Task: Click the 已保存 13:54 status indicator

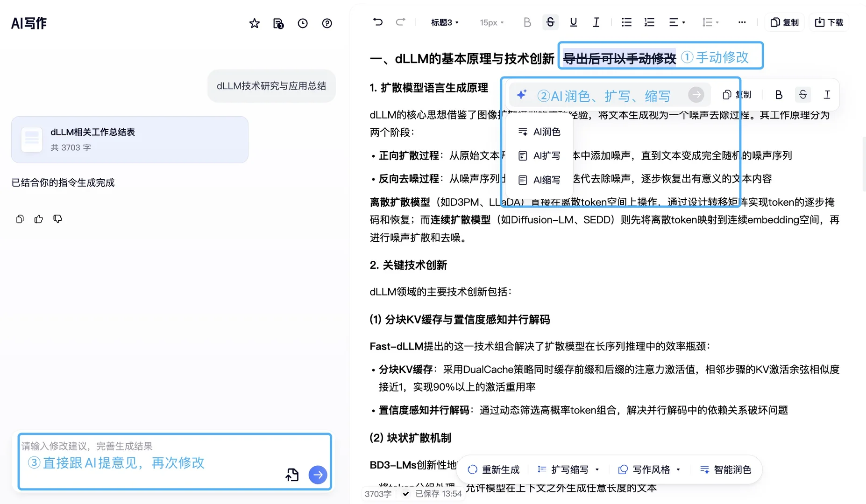Action: 432,494
